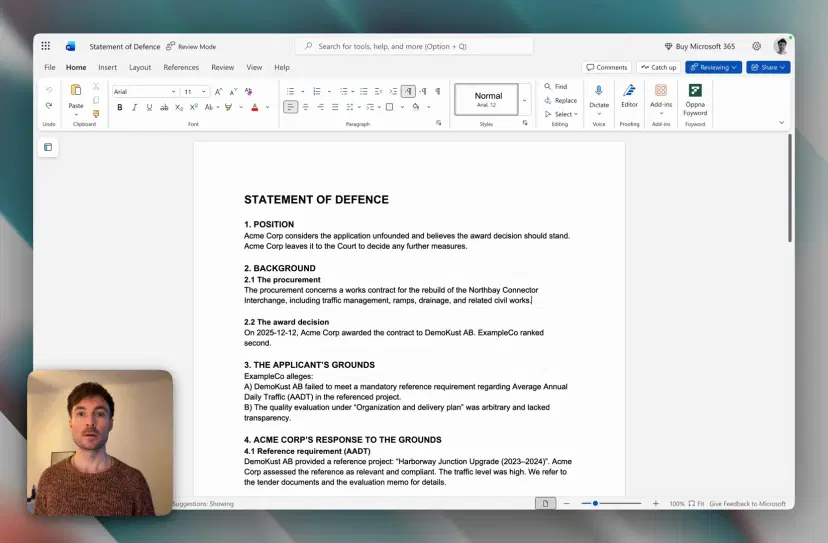
Task: Open settings gear icon in header
Action: click(757, 46)
